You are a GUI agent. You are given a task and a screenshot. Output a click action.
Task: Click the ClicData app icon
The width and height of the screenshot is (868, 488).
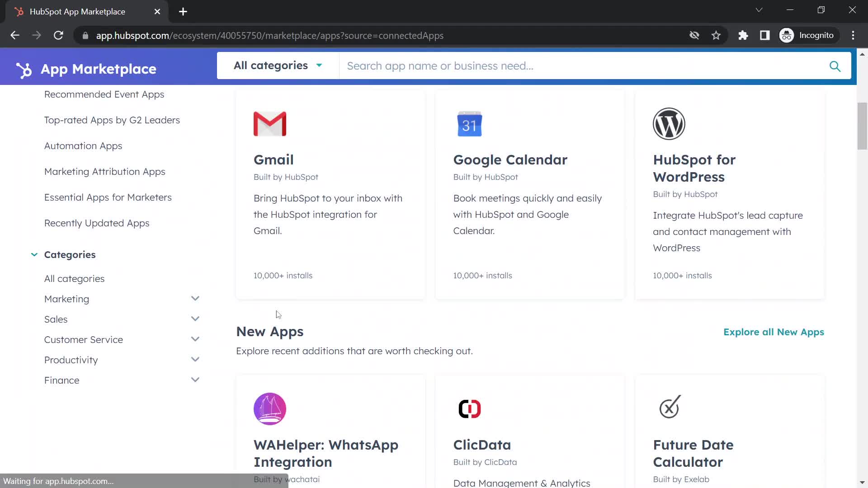(470, 408)
